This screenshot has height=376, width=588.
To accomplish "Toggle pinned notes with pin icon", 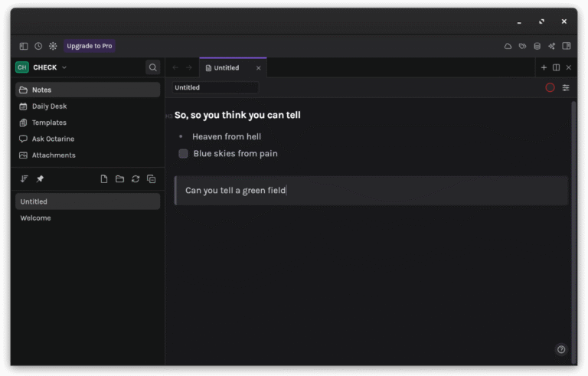I will 40,179.
